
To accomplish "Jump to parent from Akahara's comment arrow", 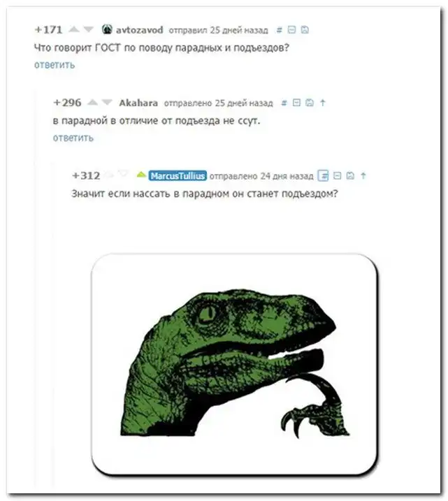I will (x=323, y=103).
